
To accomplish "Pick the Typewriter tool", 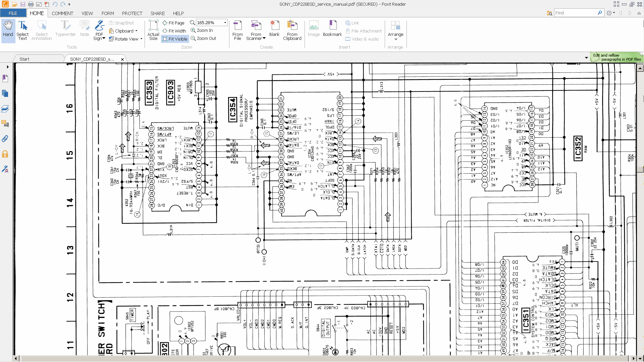I will point(65,28).
